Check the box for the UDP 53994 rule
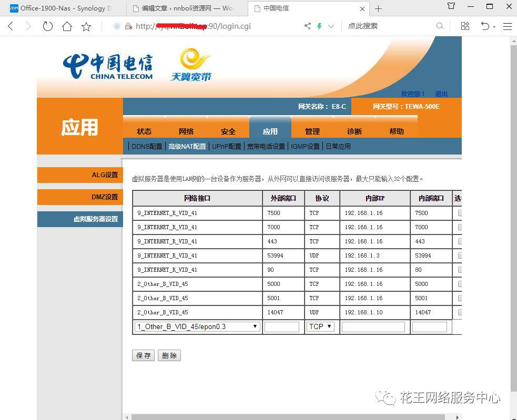517x420 pixels. point(460,255)
